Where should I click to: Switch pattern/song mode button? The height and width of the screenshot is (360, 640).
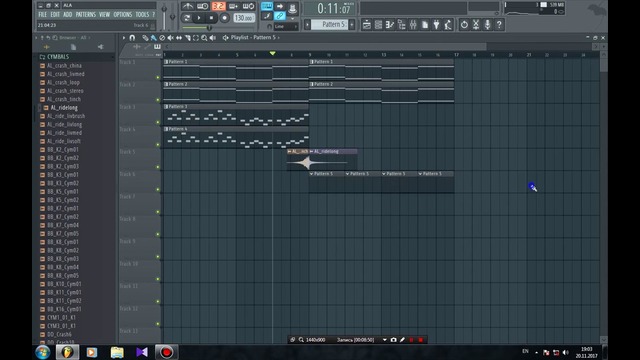[187, 18]
